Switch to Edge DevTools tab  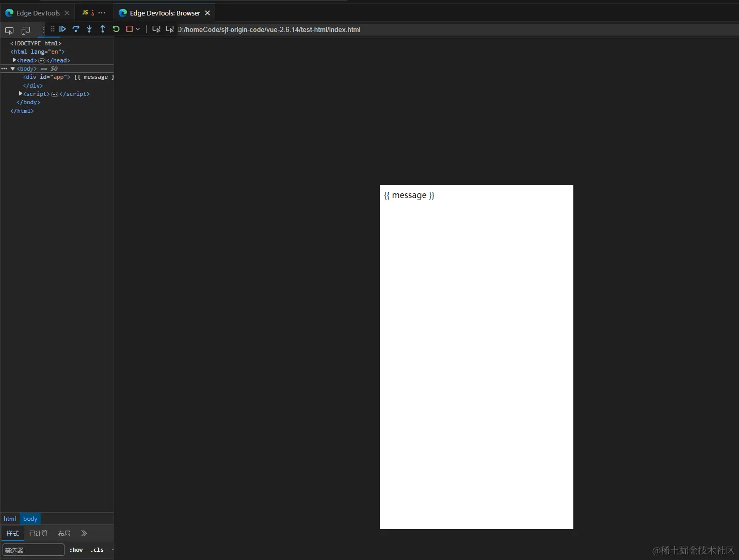pyautogui.click(x=38, y=13)
